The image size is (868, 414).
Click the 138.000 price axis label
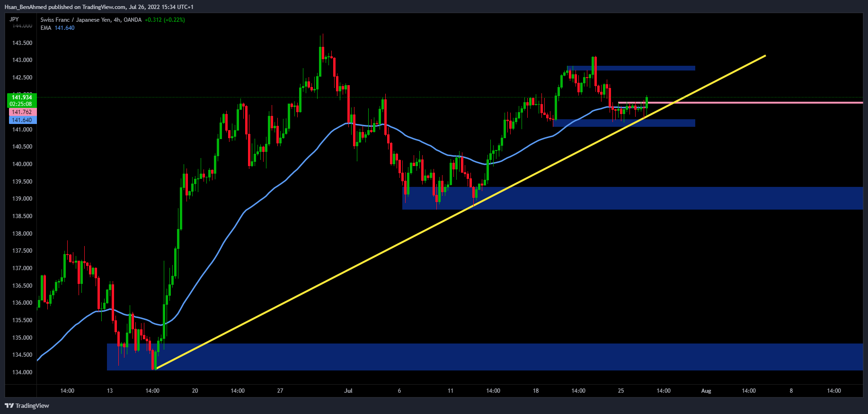(22, 234)
